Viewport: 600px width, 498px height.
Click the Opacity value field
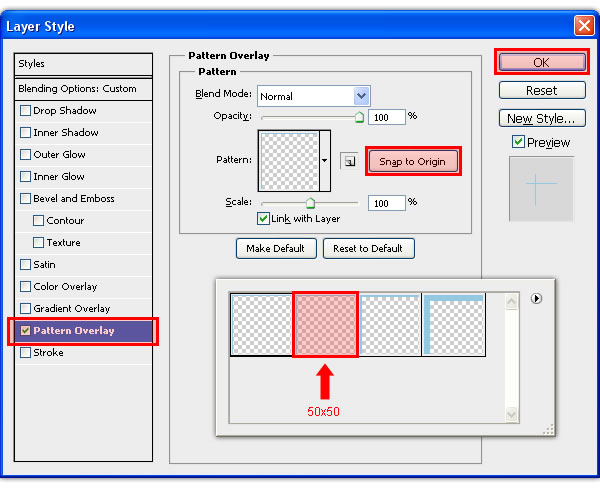click(x=386, y=117)
